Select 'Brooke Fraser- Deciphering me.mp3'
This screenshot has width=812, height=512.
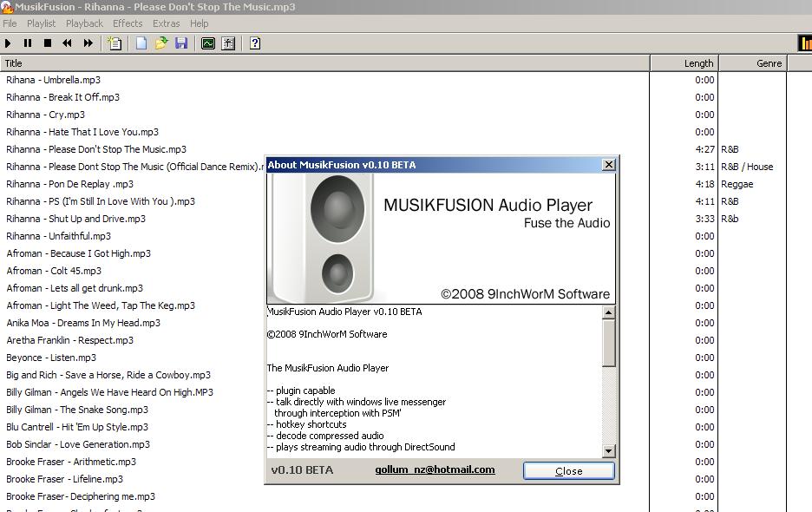pyautogui.click(x=81, y=496)
